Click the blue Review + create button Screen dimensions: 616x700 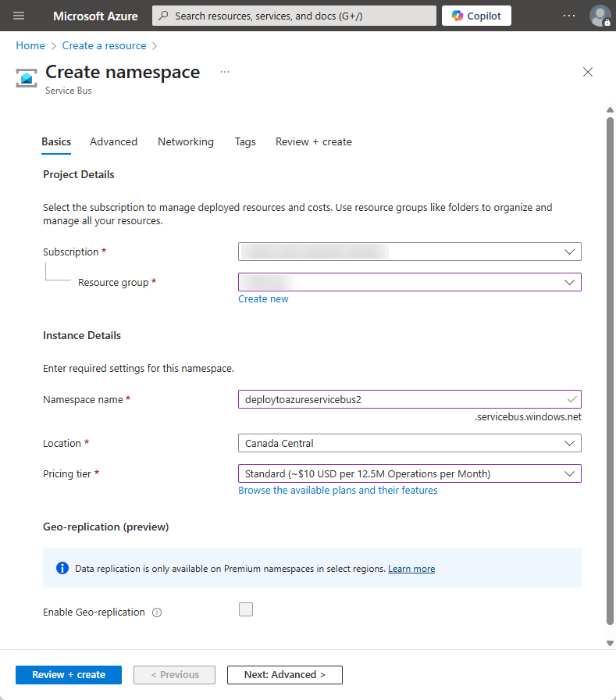point(69,674)
